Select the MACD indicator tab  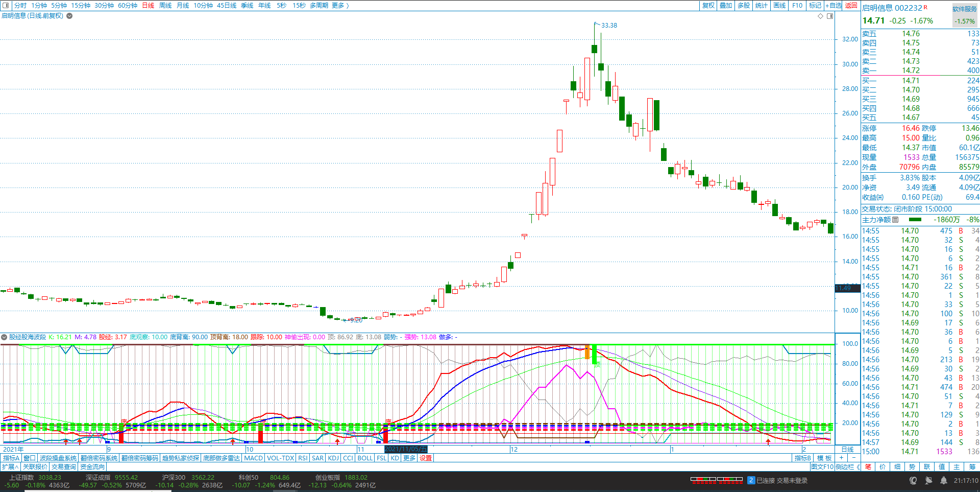pos(253,458)
